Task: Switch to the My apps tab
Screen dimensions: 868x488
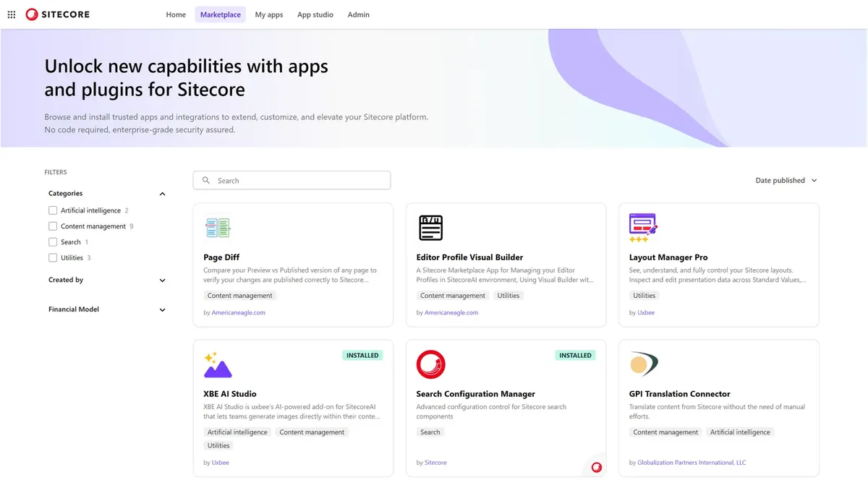Action: pos(268,14)
